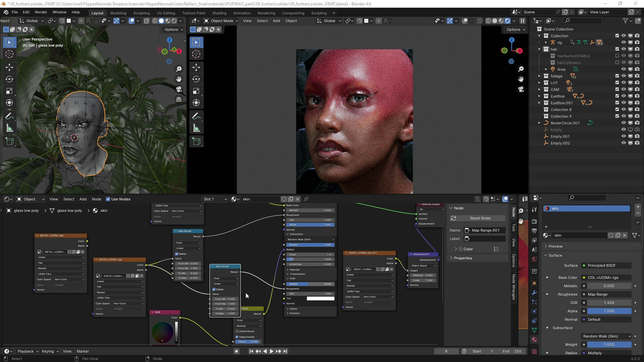Open Options dropdown in left viewport
Viewport: 644px width, 362px height.
point(172,29)
